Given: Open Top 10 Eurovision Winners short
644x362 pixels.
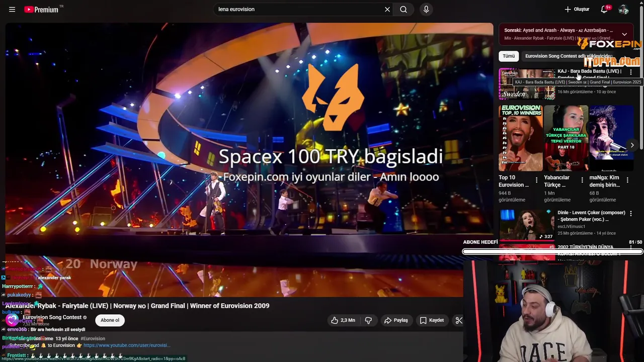Looking at the screenshot, I should pyautogui.click(x=521, y=138).
